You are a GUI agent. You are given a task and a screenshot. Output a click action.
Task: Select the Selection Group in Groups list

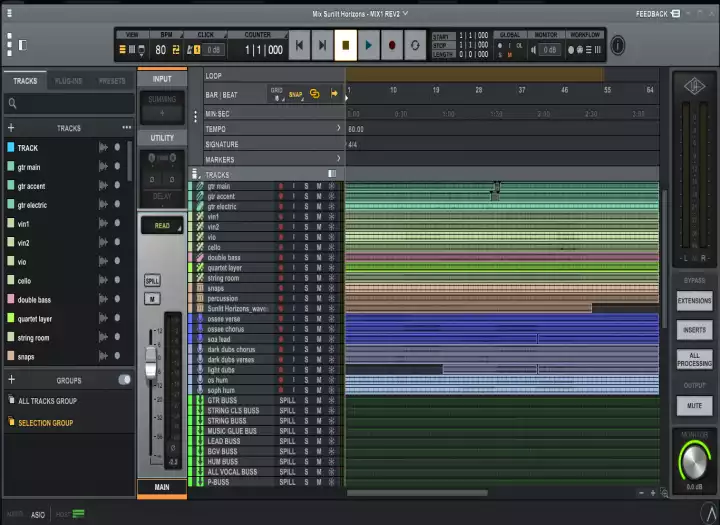point(46,423)
